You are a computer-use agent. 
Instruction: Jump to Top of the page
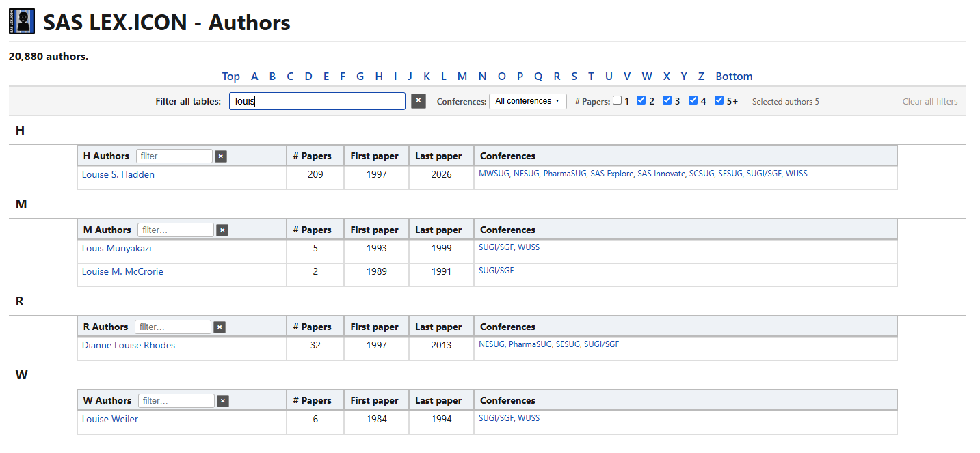click(x=231, y=77)
